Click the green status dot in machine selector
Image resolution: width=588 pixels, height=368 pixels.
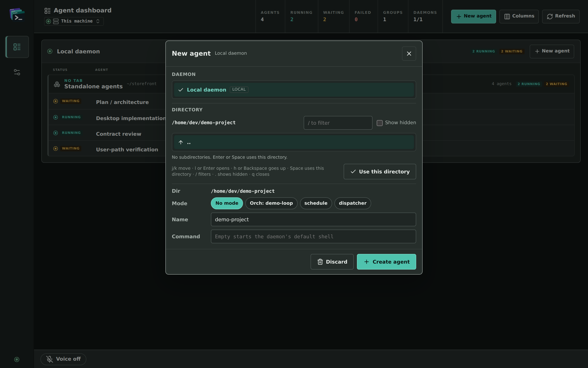tap(48, 21)
